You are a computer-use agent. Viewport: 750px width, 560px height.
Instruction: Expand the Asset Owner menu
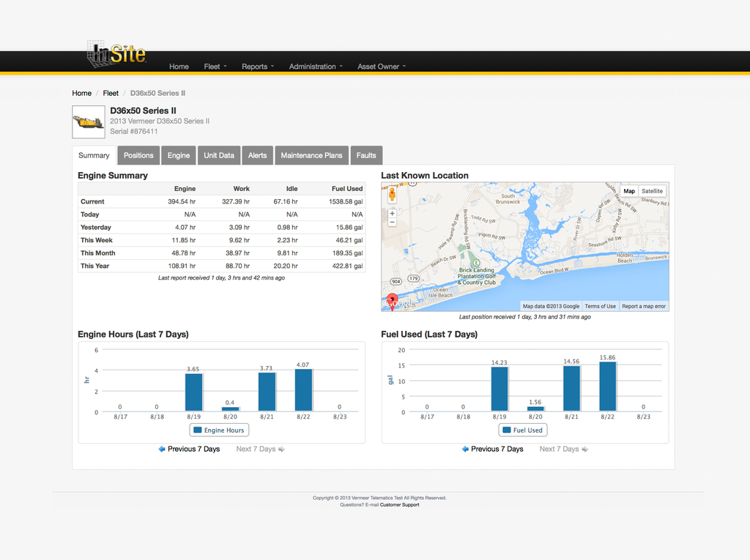tap(381, 67)
